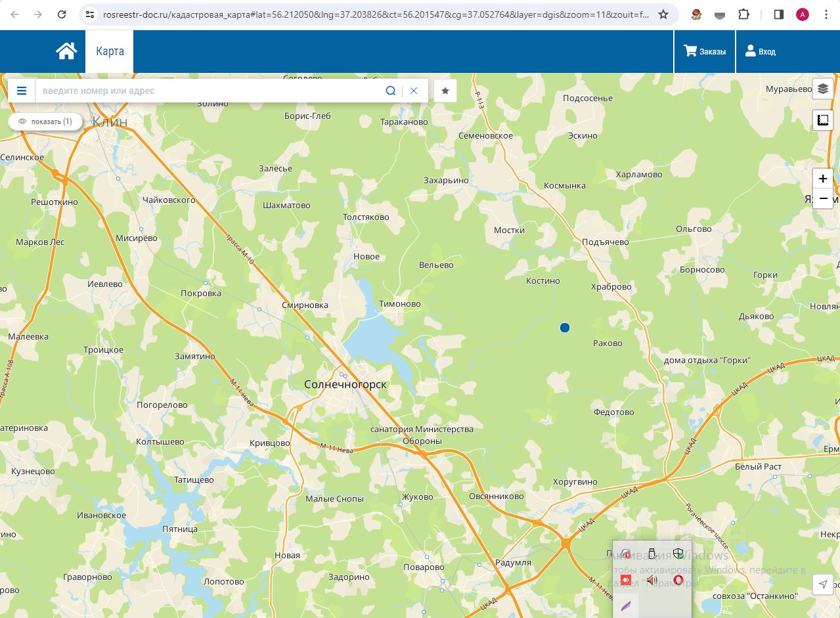Clear the search field with X icon
The height and width of the screenshot is (618, 840).
tap(414, 91)
